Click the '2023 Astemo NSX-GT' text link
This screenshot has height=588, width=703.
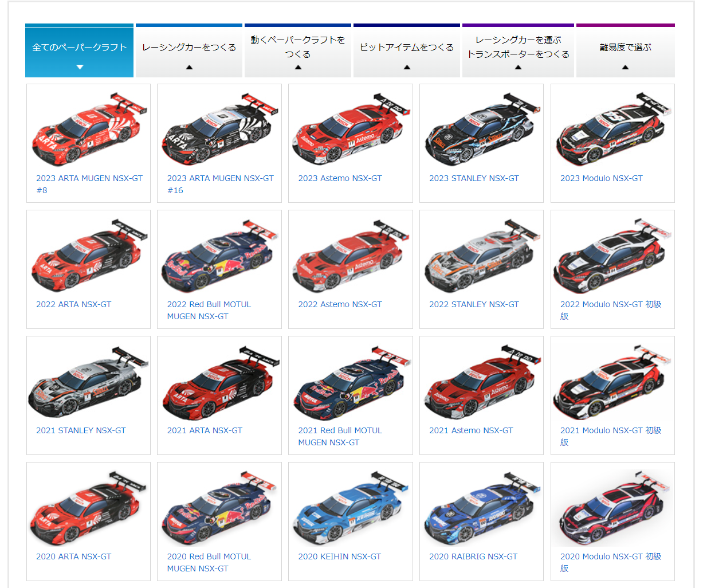340,178
